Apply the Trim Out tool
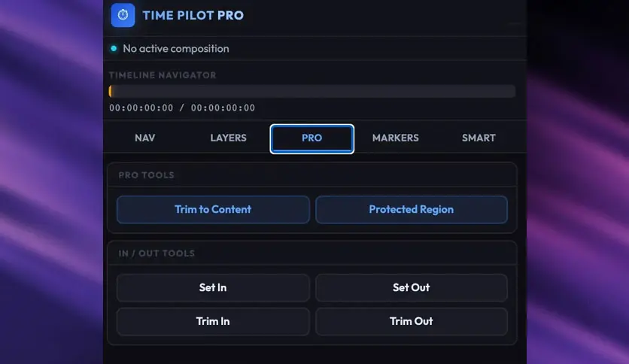Viewport: 629px width, 364px height. pos(411,321)
